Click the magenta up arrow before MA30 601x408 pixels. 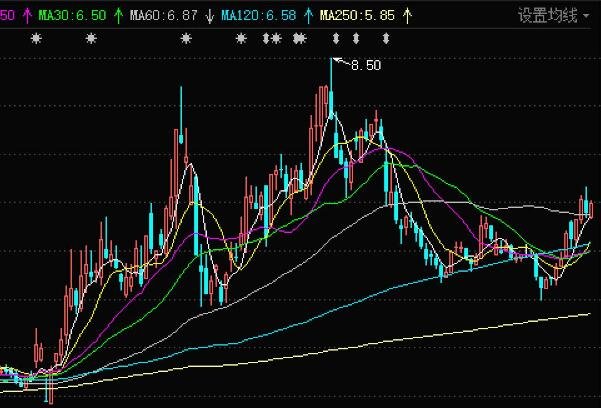coord(27,16)
